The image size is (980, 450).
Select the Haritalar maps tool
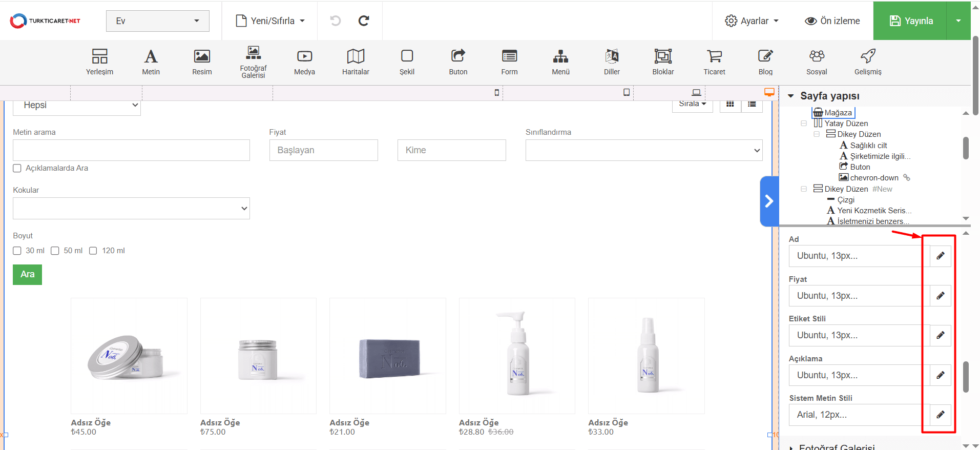(x=356, y=62)
